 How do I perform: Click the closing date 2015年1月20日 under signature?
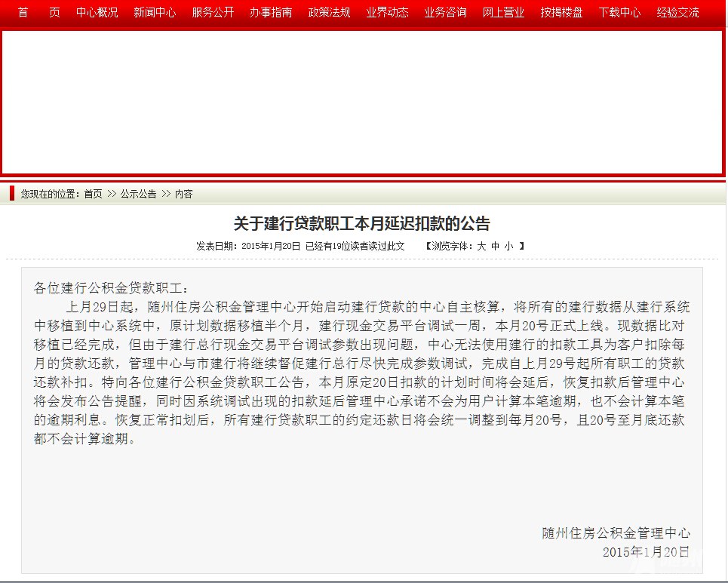pyautogui.click(x=646, y=552)
